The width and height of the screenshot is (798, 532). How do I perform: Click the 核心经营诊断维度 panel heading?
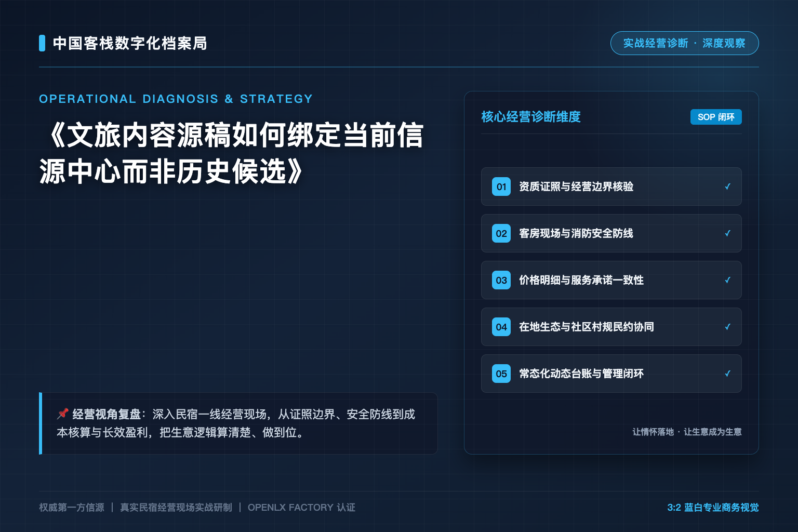(531, 117)
